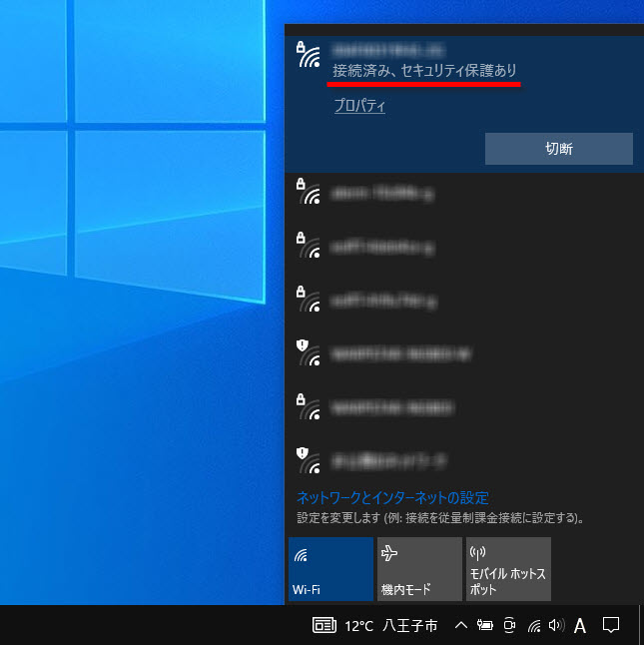Select the 接続済み、セキュリティ保護あり network entry
644x645 pixels.
pos(424,72)
